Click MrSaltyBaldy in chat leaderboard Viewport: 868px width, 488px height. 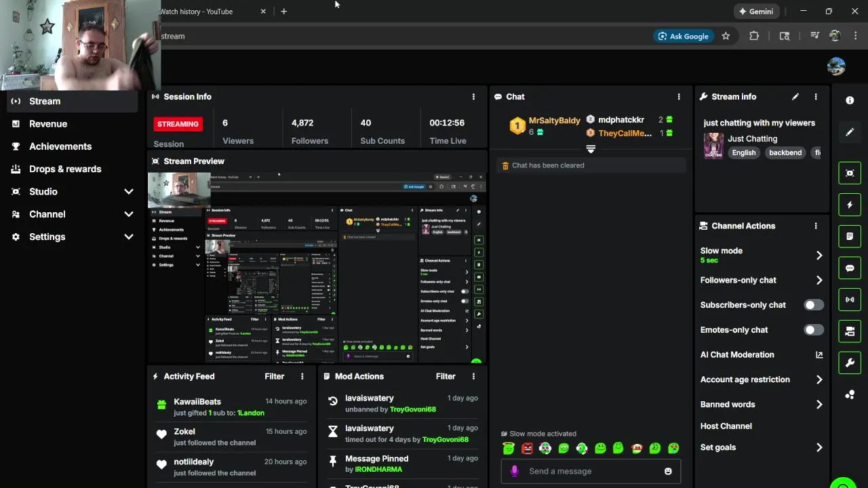pos(554,121)
